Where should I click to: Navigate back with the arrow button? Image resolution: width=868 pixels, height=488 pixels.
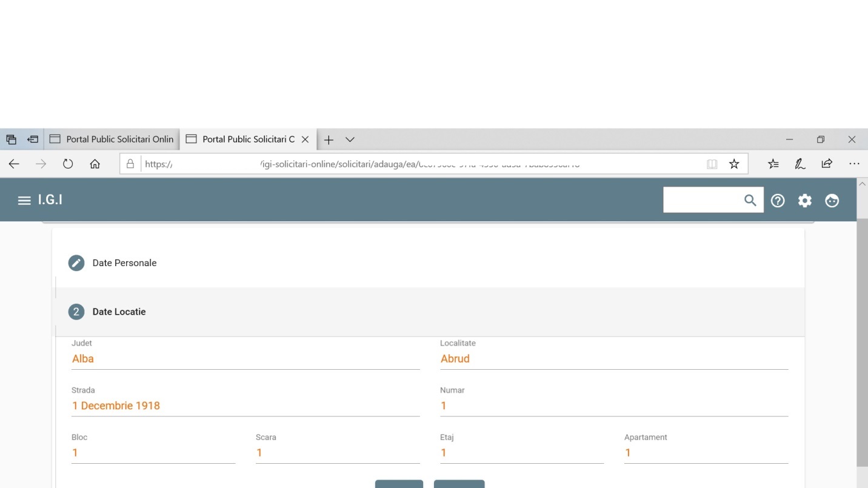point(14,163)
